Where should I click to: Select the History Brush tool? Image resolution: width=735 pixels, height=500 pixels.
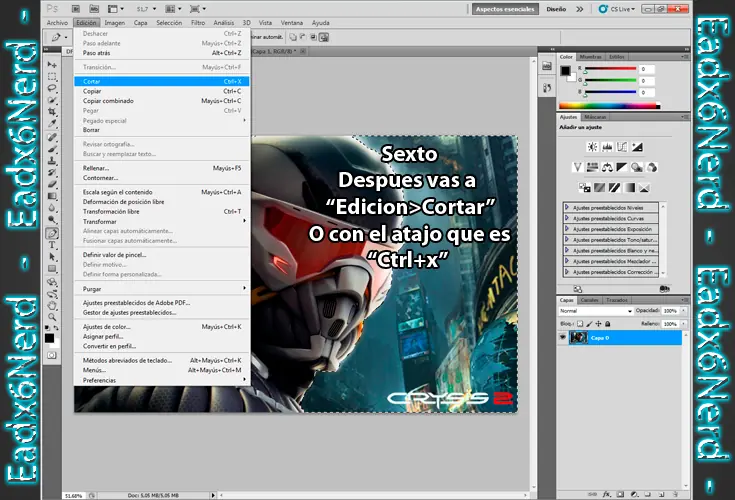click(52, 172)
